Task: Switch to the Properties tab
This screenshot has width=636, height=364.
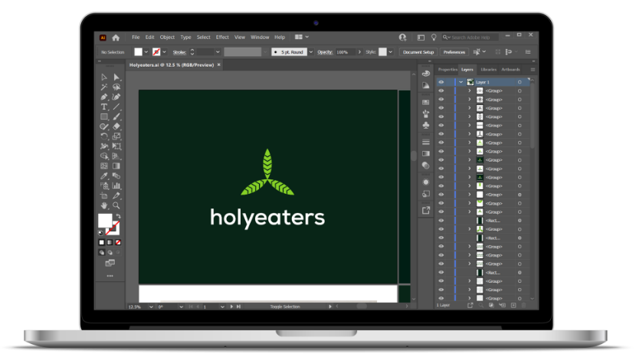Action: click(x=447, y=70)
